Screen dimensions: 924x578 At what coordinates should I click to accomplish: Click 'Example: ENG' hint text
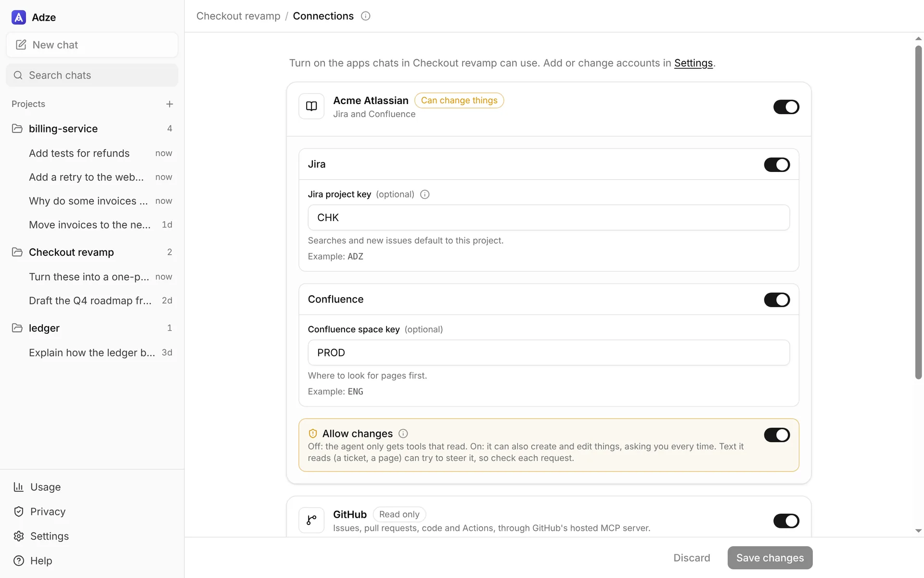[335, 392]
